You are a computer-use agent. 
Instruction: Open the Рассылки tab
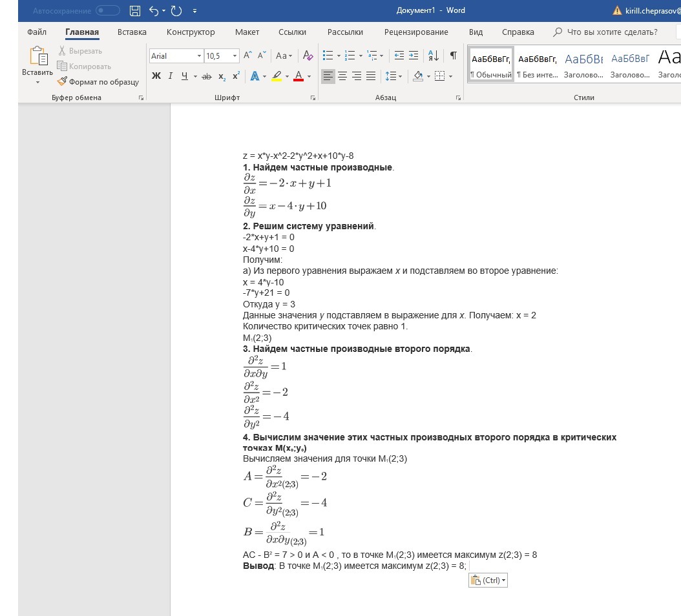[x=345, y=32]
